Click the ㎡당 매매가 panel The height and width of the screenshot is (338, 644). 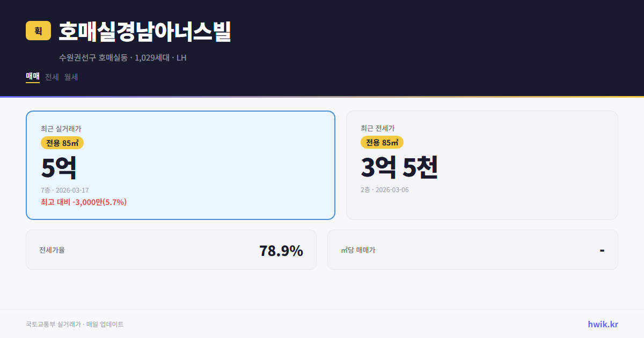point(472,249)
